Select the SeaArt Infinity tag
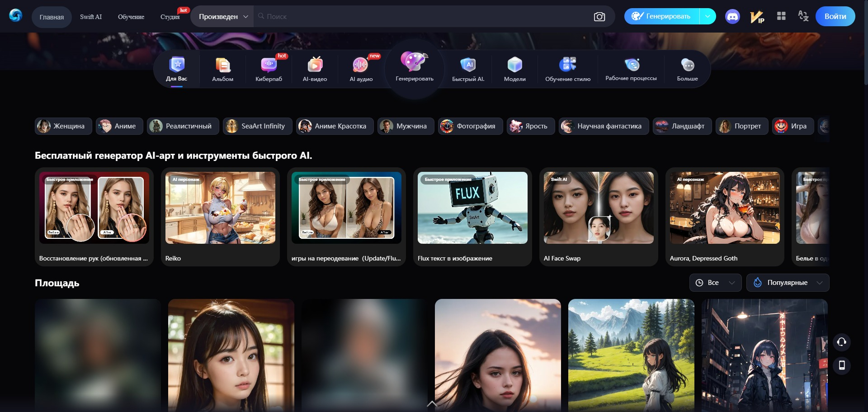This screenshot has width=868, height=412. coord(257,126)
